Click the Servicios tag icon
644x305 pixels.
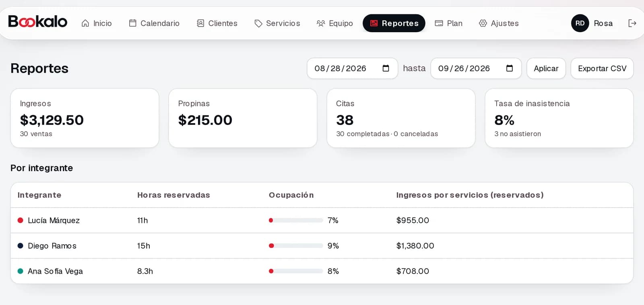(x=258, y=23)
